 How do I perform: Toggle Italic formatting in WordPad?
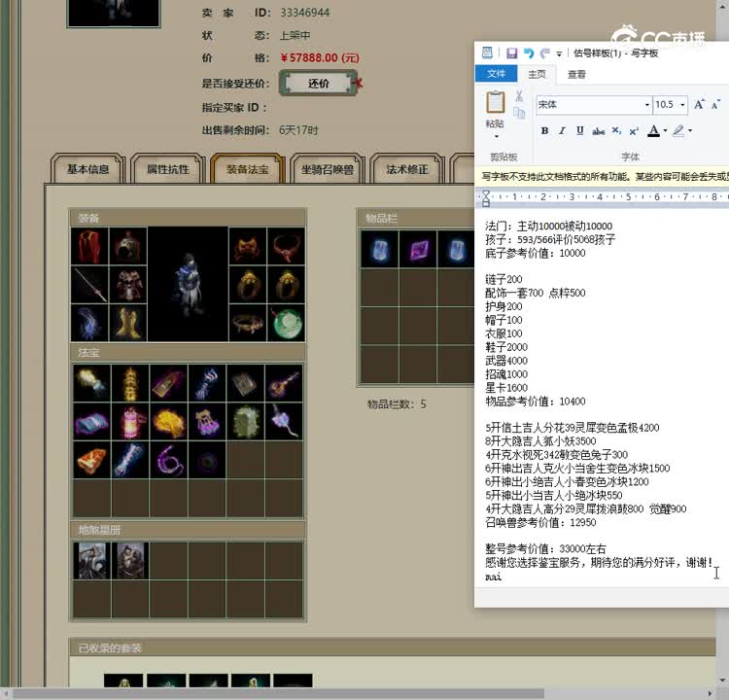pyautogui.click(x=562, y=131)
